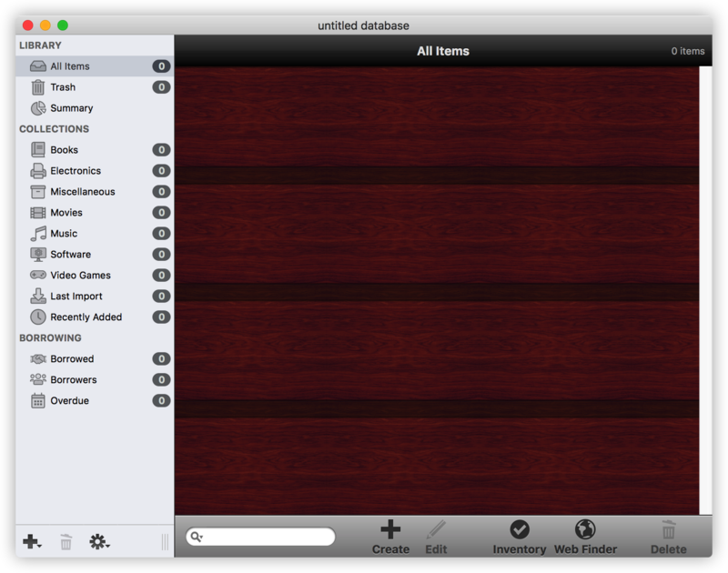Image resolution: width=728 pixels, height=573 pixels.
Task: Open the Borrowers list
Action: point(73,380)
